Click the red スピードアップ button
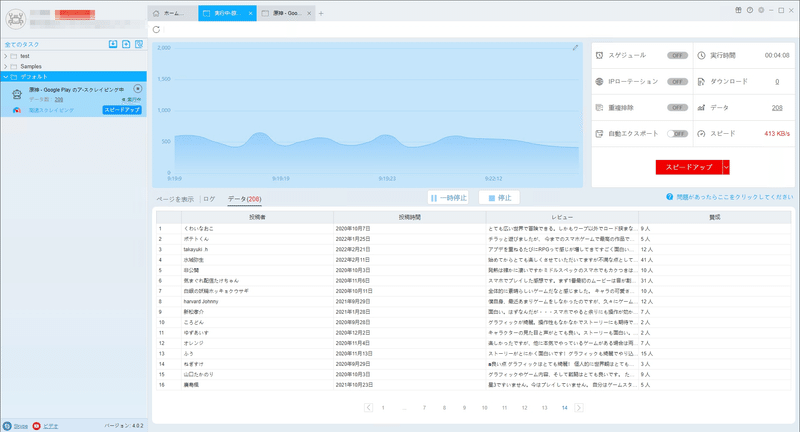The image size is (800, 432). click(x=689, y=167)
